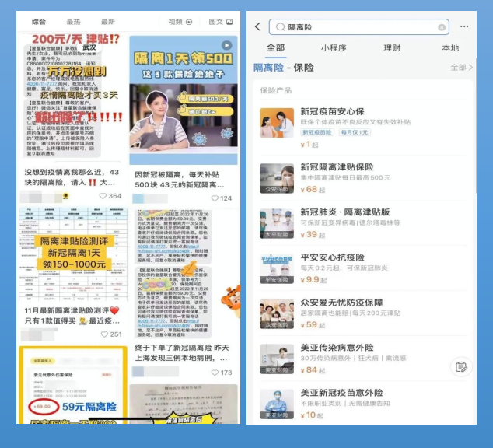
Task: Switch to the 本地 tab
Action: (x=450, y=48)
